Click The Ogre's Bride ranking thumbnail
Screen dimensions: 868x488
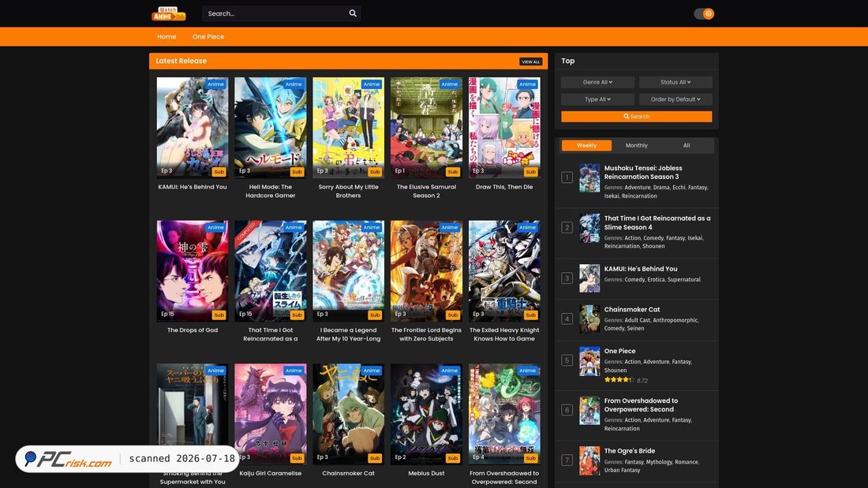point(589,461)
